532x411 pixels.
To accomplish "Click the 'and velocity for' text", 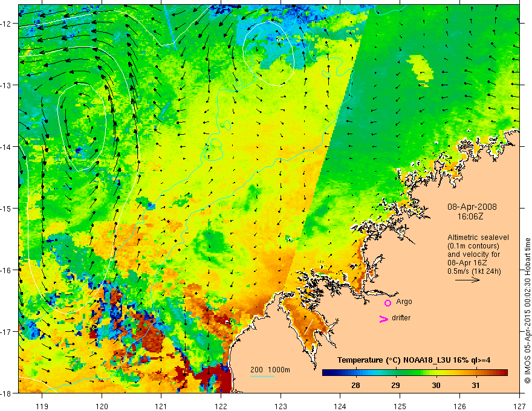I will point(473,254).
